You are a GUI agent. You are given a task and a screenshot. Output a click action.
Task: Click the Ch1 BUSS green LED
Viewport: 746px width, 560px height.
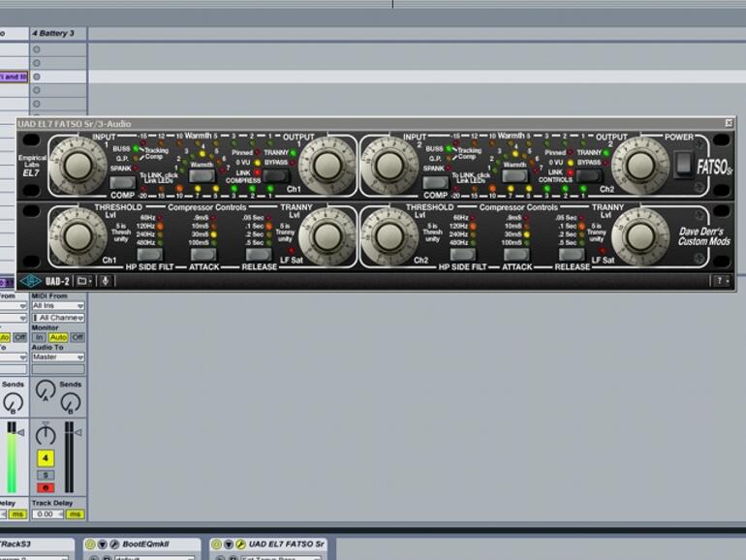click(x=136, y=149)
